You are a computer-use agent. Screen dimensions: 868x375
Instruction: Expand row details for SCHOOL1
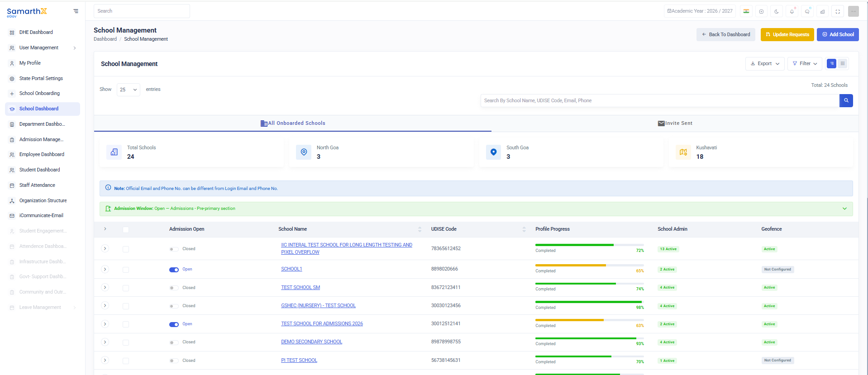(x=105, y=269)
